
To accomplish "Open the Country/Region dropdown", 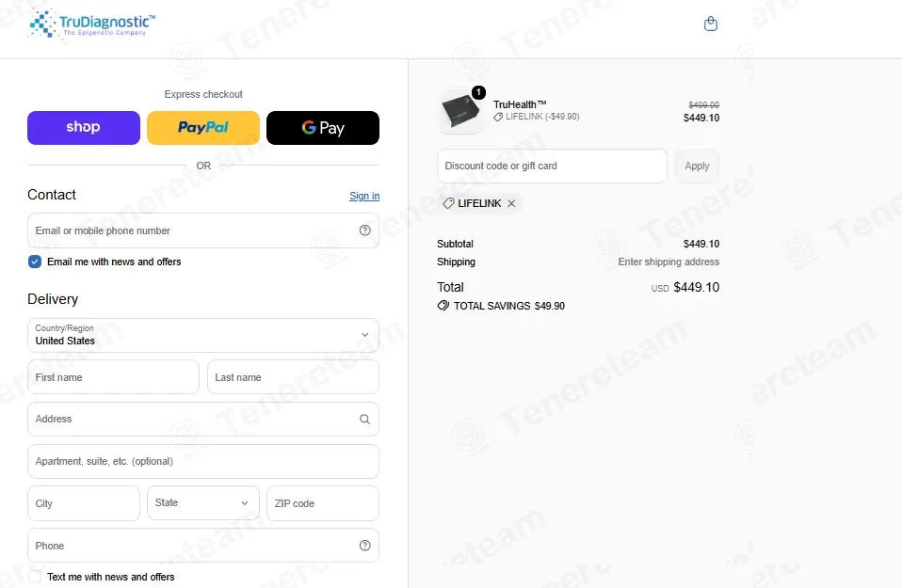I will point(203,336).
